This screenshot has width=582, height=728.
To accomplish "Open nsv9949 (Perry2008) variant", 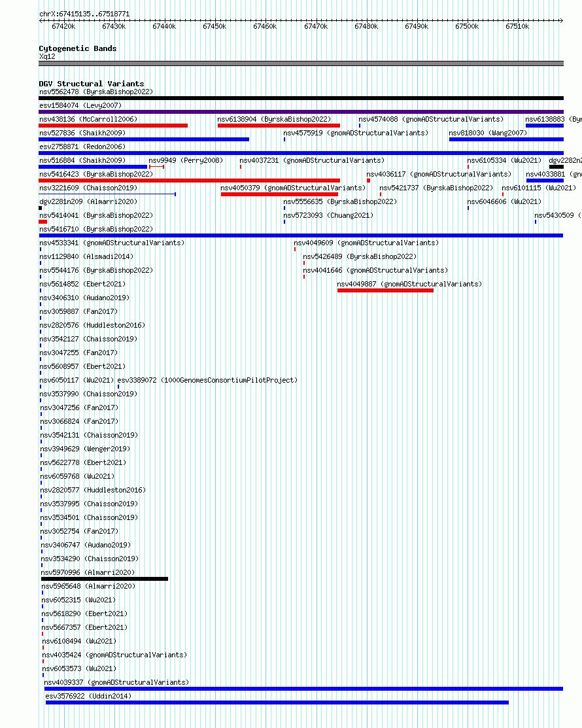I will pyautogui.click(x=186, y=161).
